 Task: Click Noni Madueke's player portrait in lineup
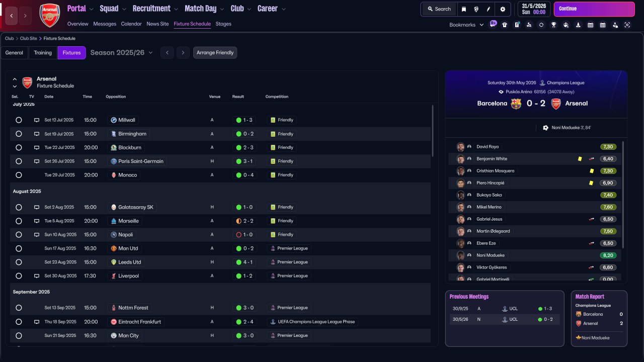[x=460, y=255]
